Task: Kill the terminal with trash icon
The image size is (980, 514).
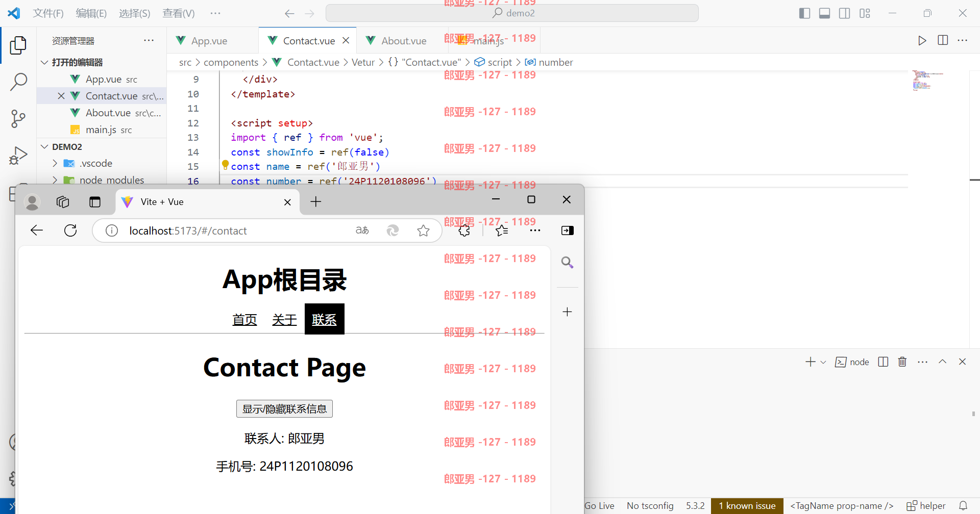Action: point(902,362)
